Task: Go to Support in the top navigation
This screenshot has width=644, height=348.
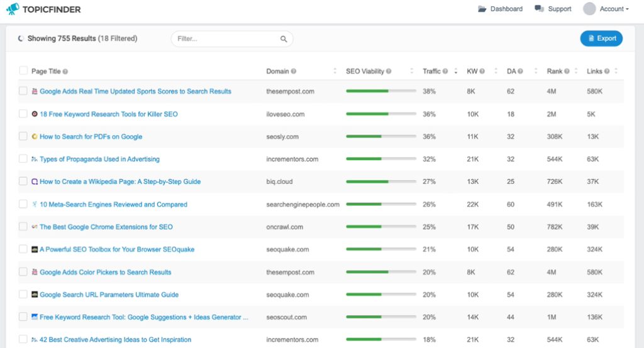Action: (553, 9)
